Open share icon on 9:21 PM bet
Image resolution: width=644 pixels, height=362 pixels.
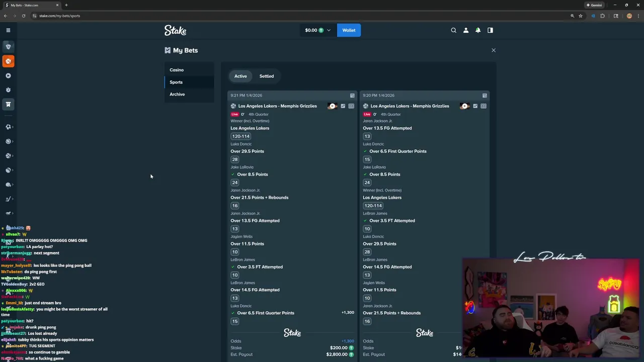pyautogui.click(x=352, y=96)
